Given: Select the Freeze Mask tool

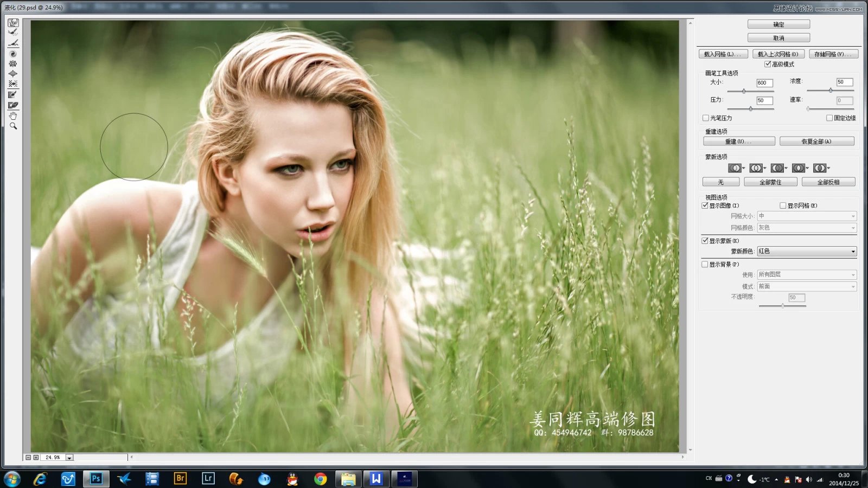Looking at the screenshot, I should pos(13,95).
